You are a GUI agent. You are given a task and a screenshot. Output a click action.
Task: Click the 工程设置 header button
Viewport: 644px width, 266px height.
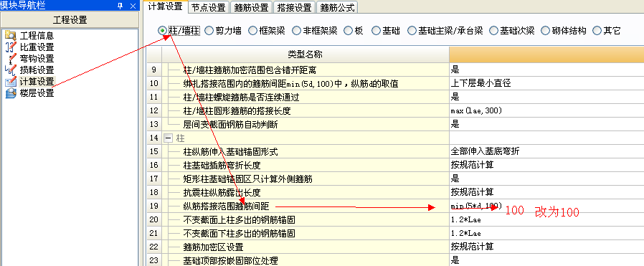click(x=70, y=20)
